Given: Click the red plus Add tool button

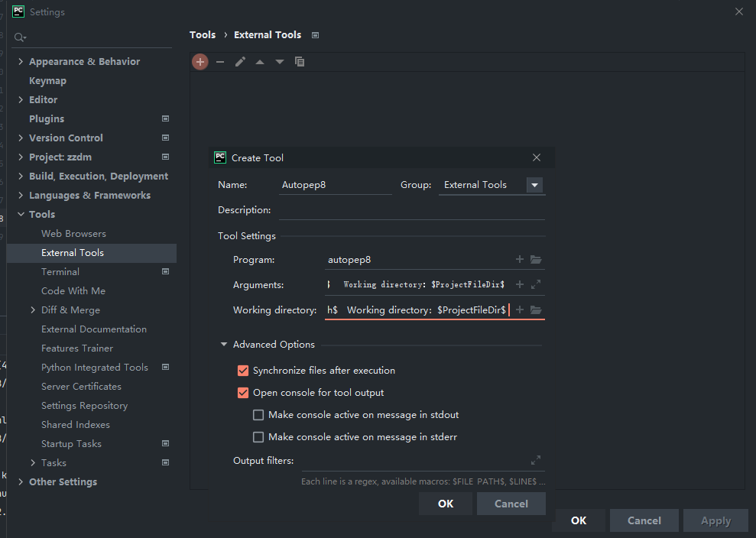Looking at the screenshot, I should tap(200, 62).
